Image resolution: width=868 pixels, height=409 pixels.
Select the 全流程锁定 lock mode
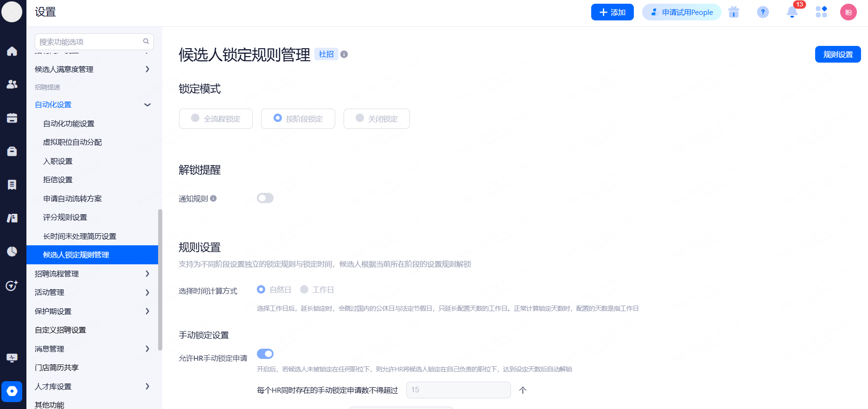tap(216, 119)
